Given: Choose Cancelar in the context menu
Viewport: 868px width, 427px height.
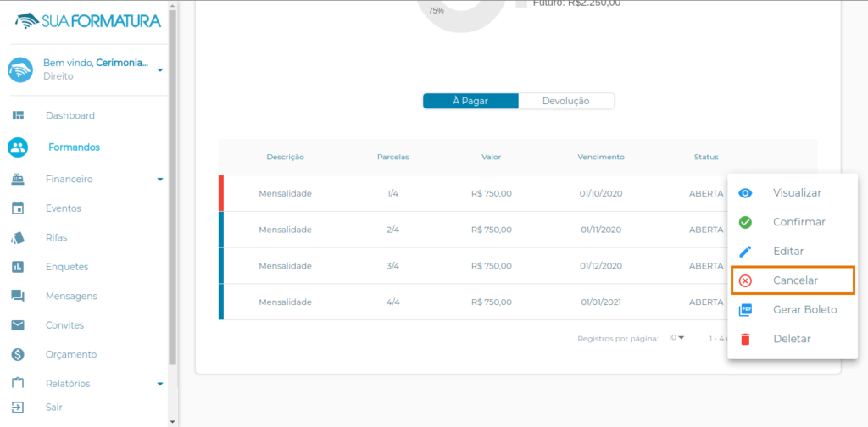Looking at the screenshot, I should [x=794, y=280].
